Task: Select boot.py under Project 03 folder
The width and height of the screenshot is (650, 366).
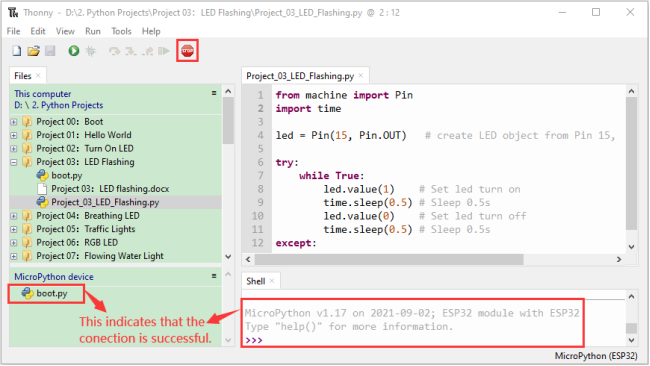Action: (x=66, y=176)
